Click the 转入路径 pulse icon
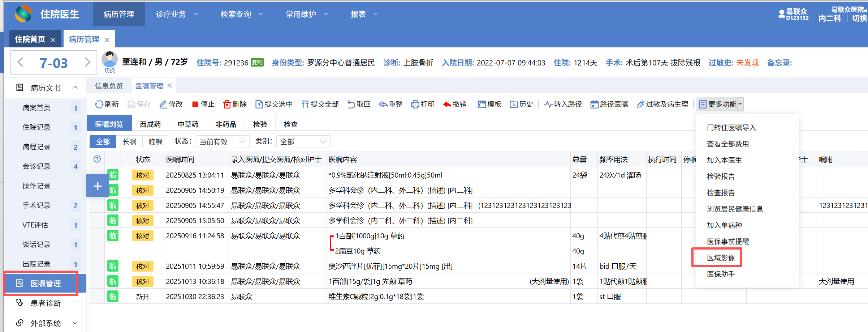868x332 pixels. click(x=548, y=105)
